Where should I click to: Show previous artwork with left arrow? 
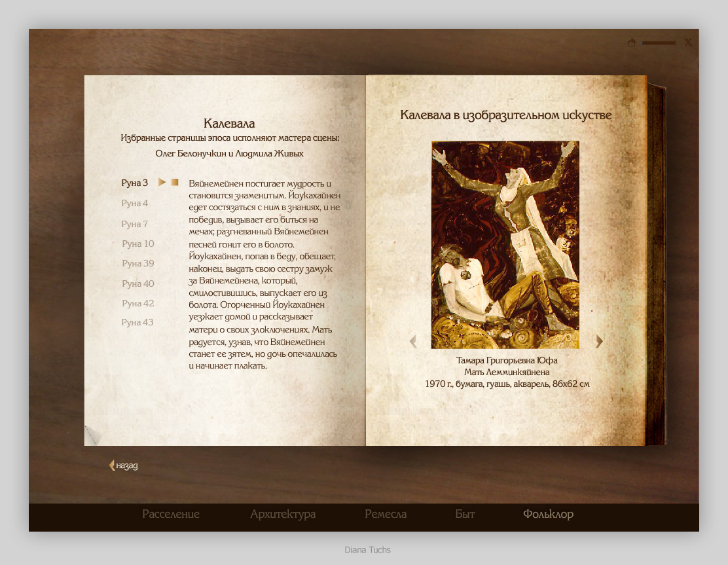click(x=413, y=342)
